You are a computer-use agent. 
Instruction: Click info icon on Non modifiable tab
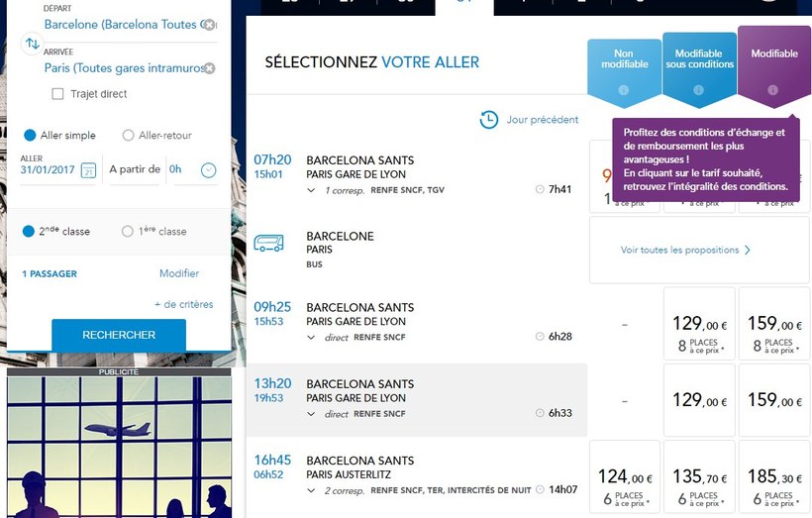[624, 90]
